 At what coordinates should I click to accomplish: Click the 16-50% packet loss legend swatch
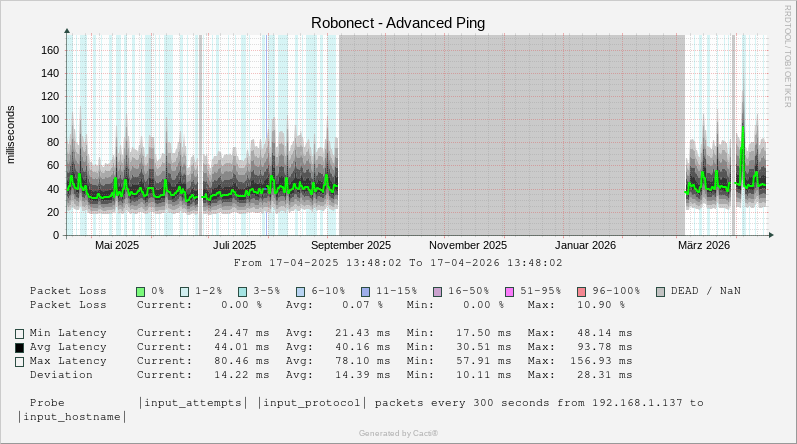point(438,291)
